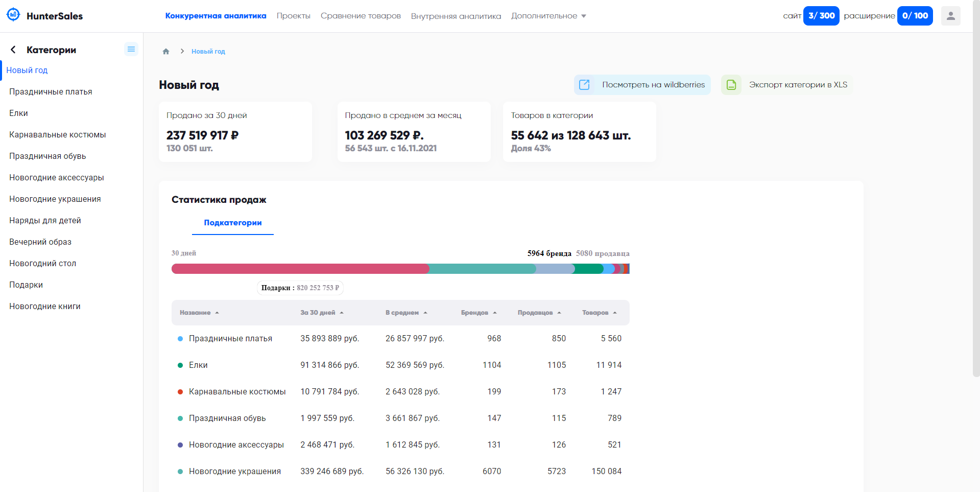Image resolution: width=980 pixels, height=492 pixels.
Task: Open Внутренняя аналитика menu item
Action: point(456,16)
